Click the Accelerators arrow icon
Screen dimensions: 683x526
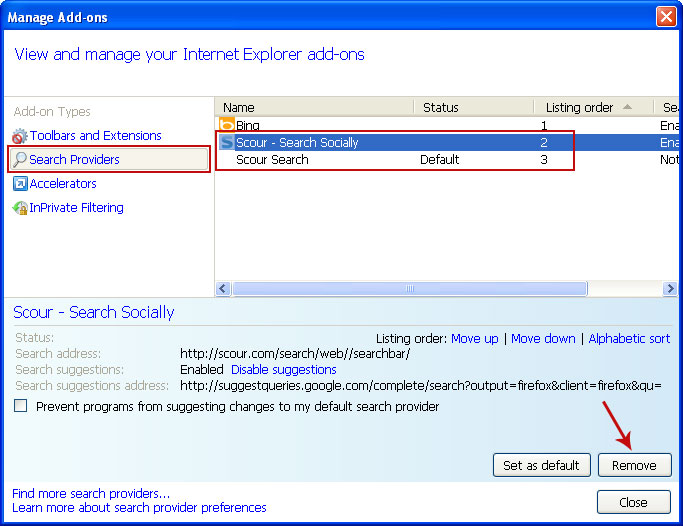(20, 184)
